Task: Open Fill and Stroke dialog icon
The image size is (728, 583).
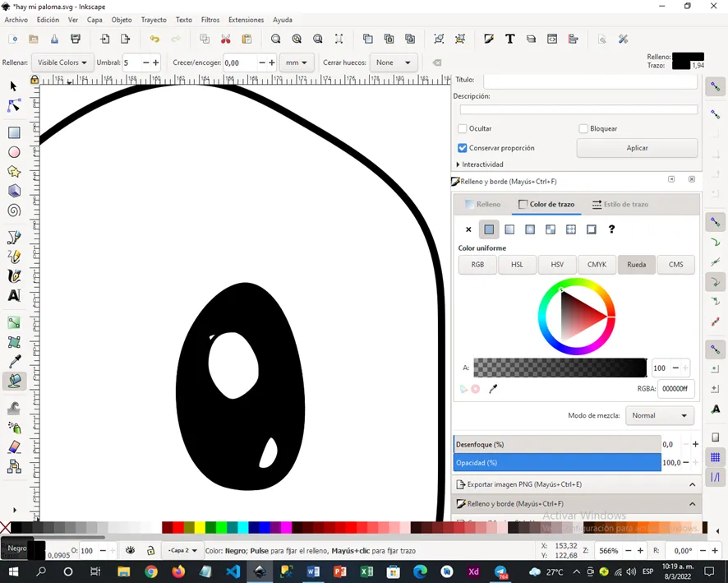Action: (488, 39)
